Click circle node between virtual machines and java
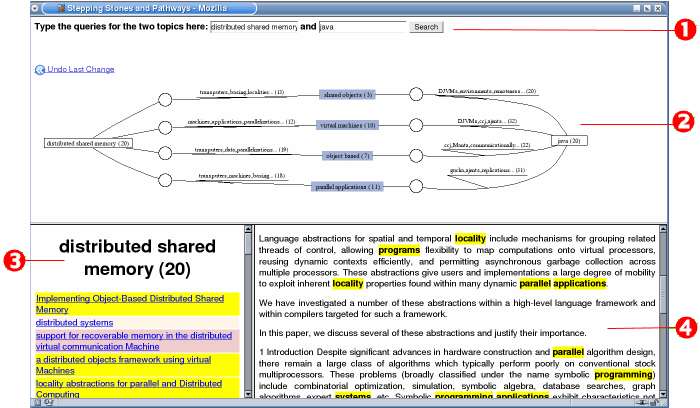Image resolution: width=700 pixels, height=408 pixels. [x=416, y=125]
